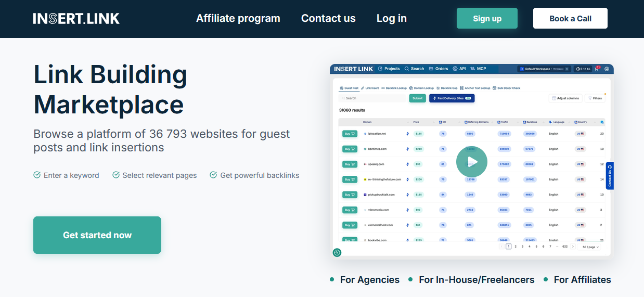This screenshot has width=644, height=297.
Task: Click the Buy button for elementalnest.com
Action: click(350, 225)
